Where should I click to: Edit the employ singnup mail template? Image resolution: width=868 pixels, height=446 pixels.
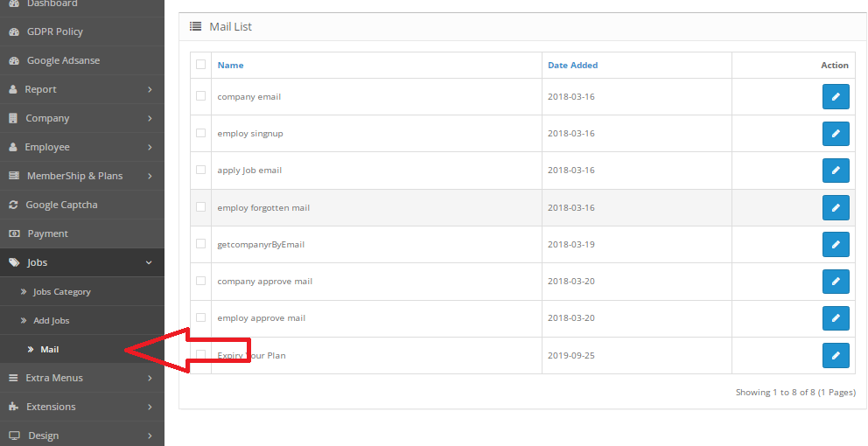click(x=836, y=134)
